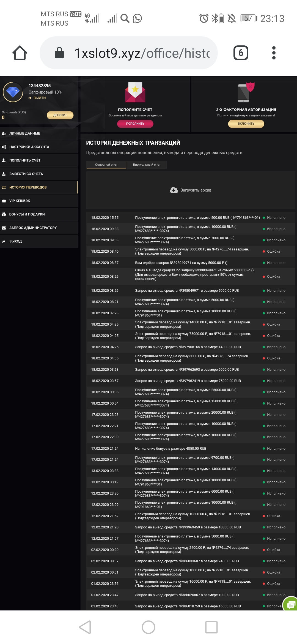The width and height of the screenshot is (297, 644).
Task: Click ВЫХОД in the sidebar
Action: (x=39, y=241)
